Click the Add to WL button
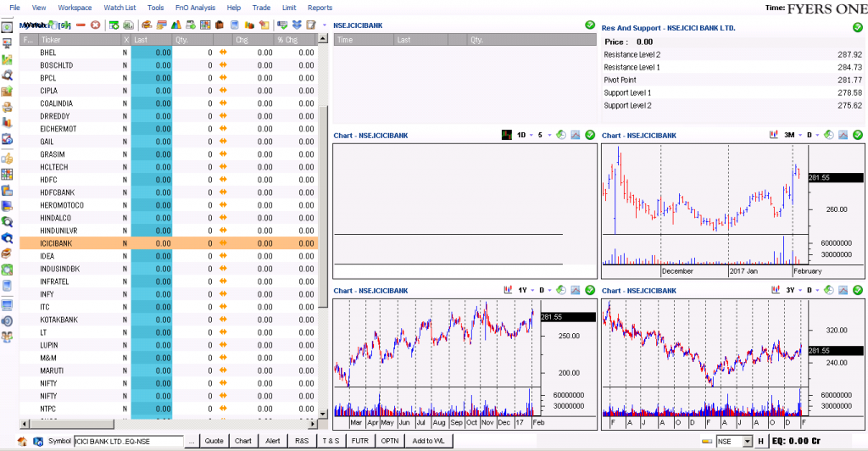 tap(428, 441)
